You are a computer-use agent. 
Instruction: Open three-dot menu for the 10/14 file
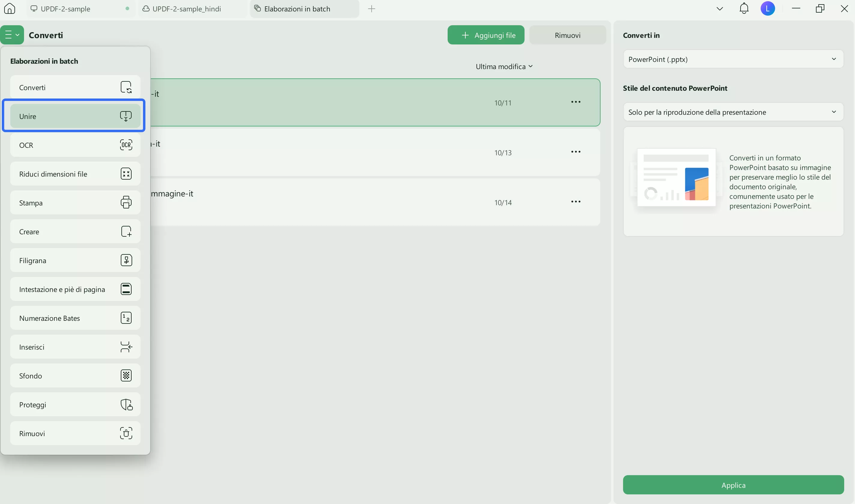pyautogui.click(x=575, y=202)
